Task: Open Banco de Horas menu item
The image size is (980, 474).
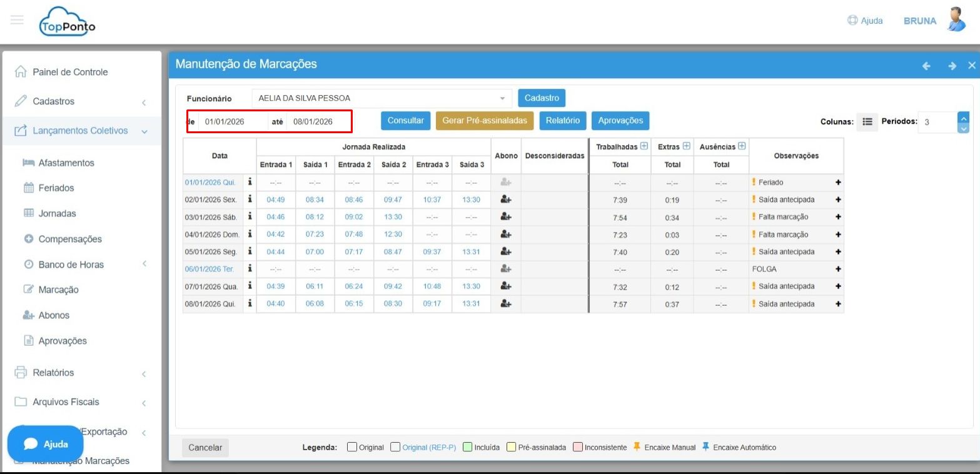Action: pyautogui.click(x=71, y=265)
